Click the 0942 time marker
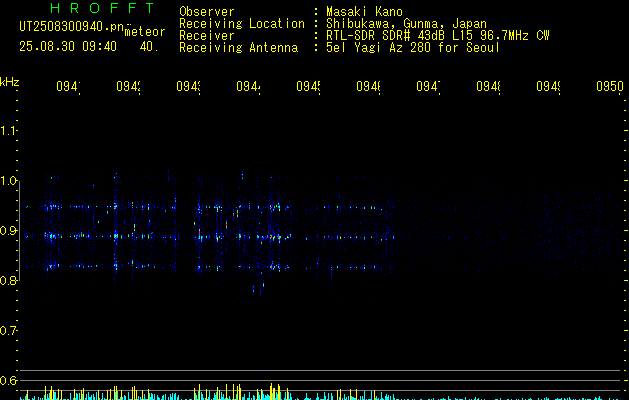The width and height of the screenshot is (629, 400). pyautogui.click(x=128, y=86)
